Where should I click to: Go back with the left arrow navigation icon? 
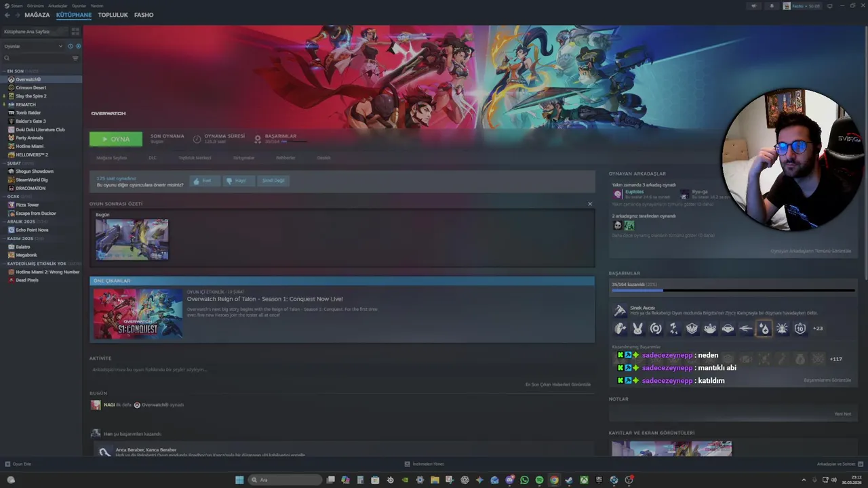pos(7,15)
